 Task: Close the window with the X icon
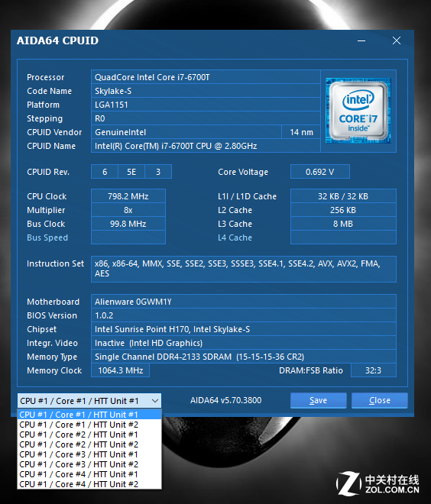[397, 40]
